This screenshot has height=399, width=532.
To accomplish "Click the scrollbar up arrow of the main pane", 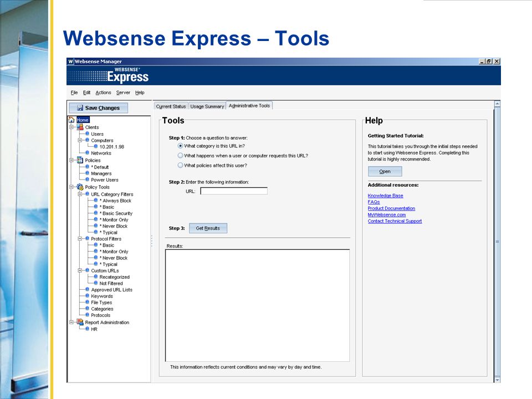I will [497, 104].
